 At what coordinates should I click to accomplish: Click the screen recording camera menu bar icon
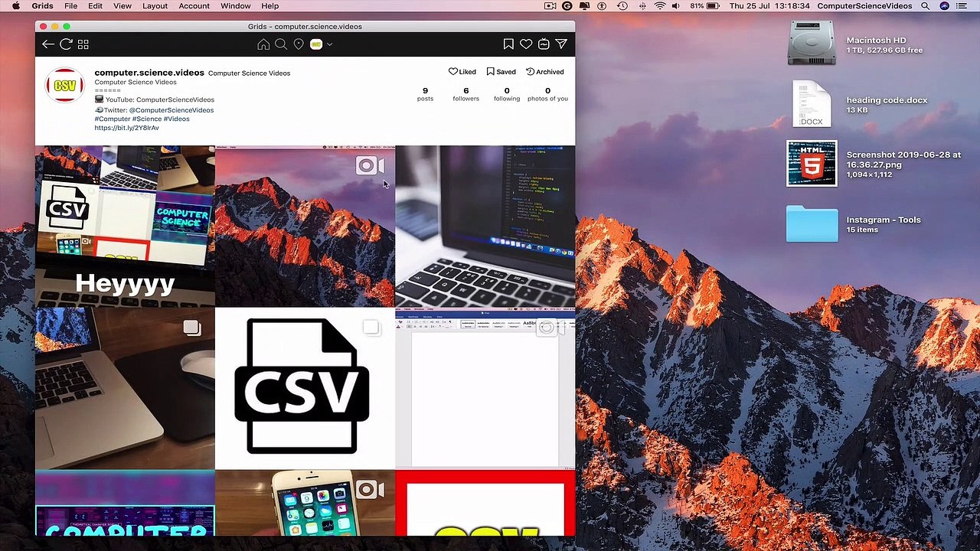click(x=550, y=6)
